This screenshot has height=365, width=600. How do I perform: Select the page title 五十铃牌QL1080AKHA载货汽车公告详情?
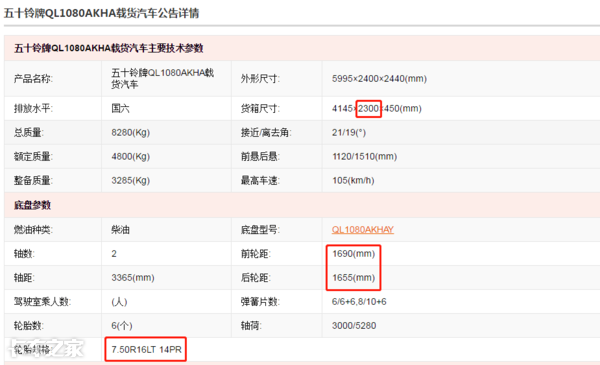pyautogui.click(x=101, y=13)
